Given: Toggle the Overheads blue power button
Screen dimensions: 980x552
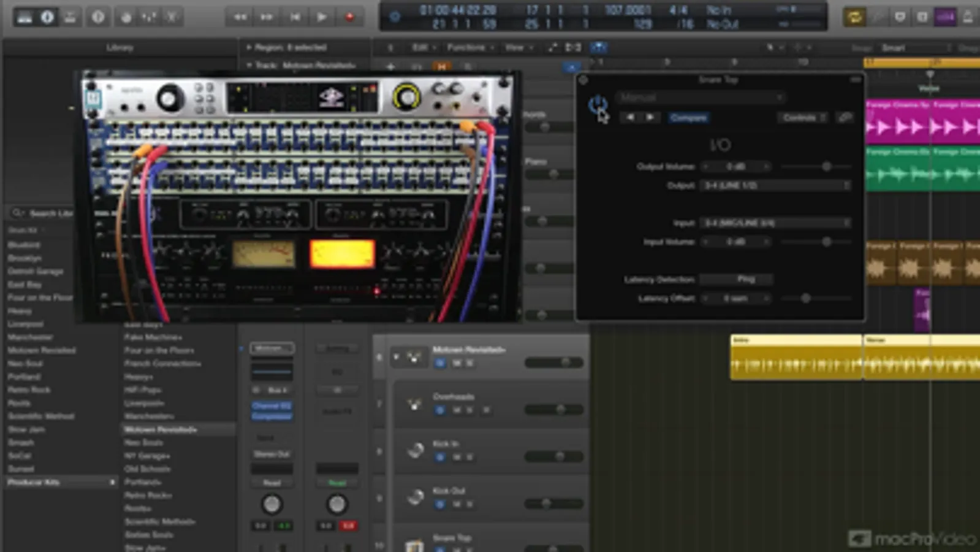Looking at the screenshot, I should [440, 410].
